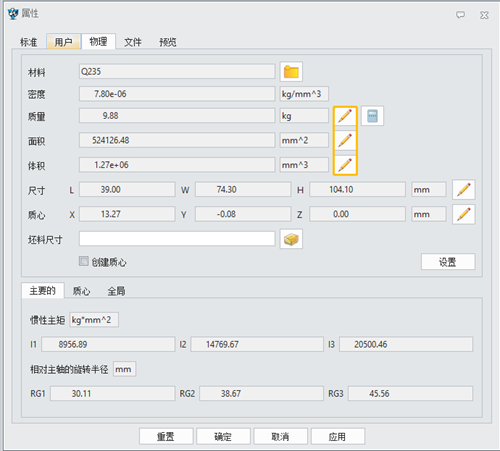This screenshot has height=451, width=500.
Task: Switch to the 标准 tab
Action: (29, 42)
